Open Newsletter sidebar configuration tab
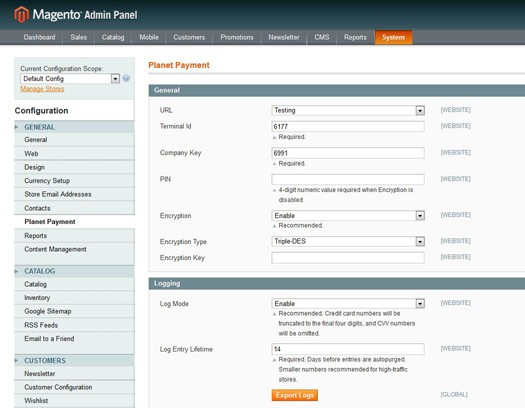Image resolution: width=525 pixels, height=408 pixels. [74, 374]
